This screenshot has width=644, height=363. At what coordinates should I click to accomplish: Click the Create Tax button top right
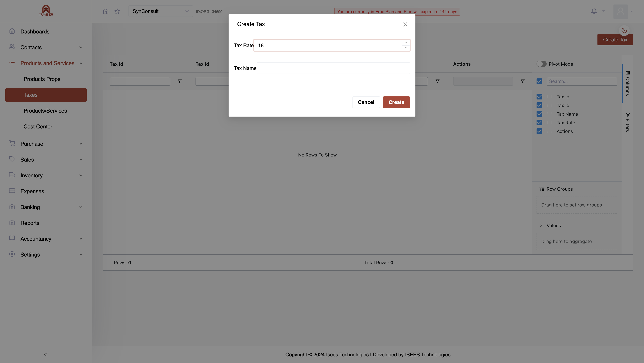(x=615, y=40)
